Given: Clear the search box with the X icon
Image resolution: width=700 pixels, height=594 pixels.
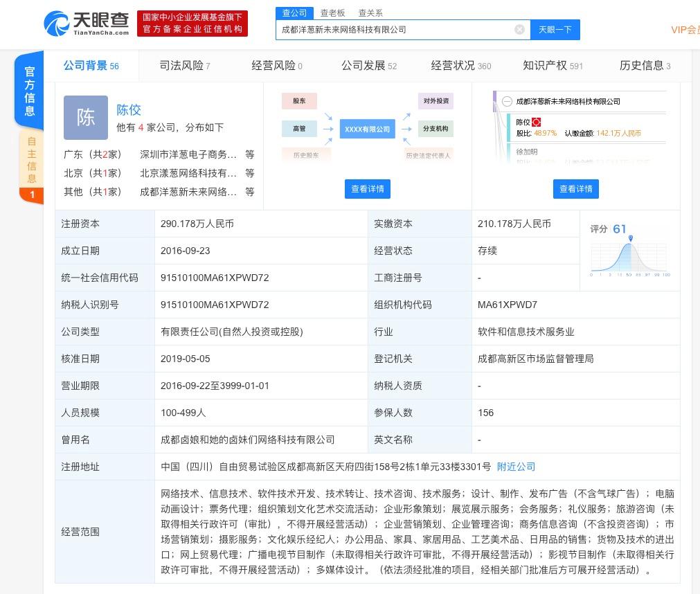Looking at the screenshot, I should coord(519,30).
